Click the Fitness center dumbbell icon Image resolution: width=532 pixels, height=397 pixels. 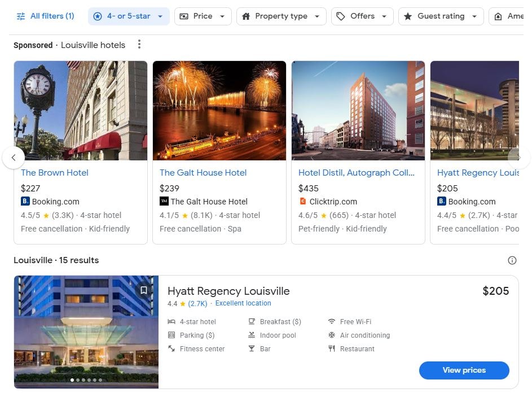point(172,348)
